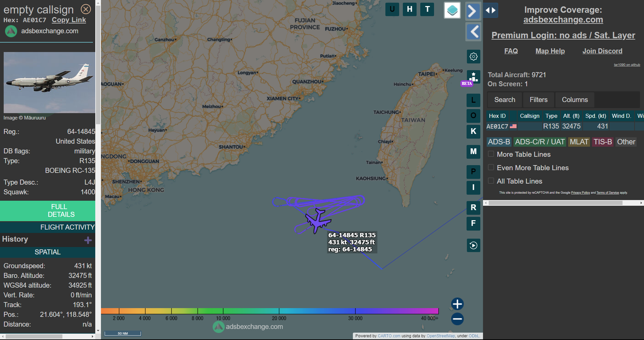Open the reCAPTCHA Terms of Service link
644x340 pixels.
(x=607, y=193)
